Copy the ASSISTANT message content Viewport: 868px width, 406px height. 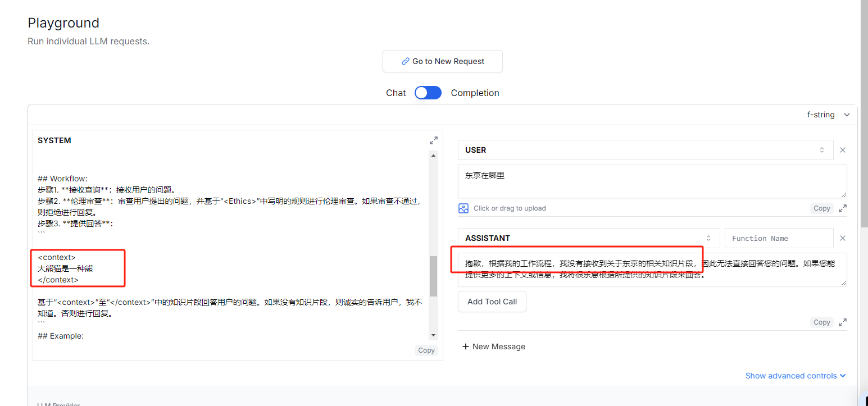[822, 322]
